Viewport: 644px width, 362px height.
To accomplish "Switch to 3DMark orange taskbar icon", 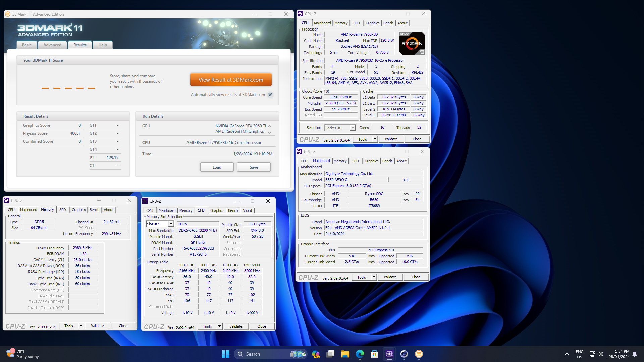I will pyautogui.click(x=419, y=354).
